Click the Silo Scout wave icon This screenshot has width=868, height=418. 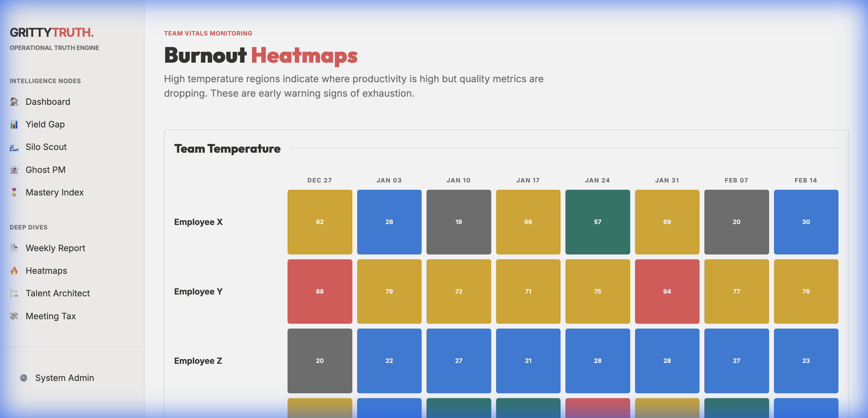tap(14, 147)
